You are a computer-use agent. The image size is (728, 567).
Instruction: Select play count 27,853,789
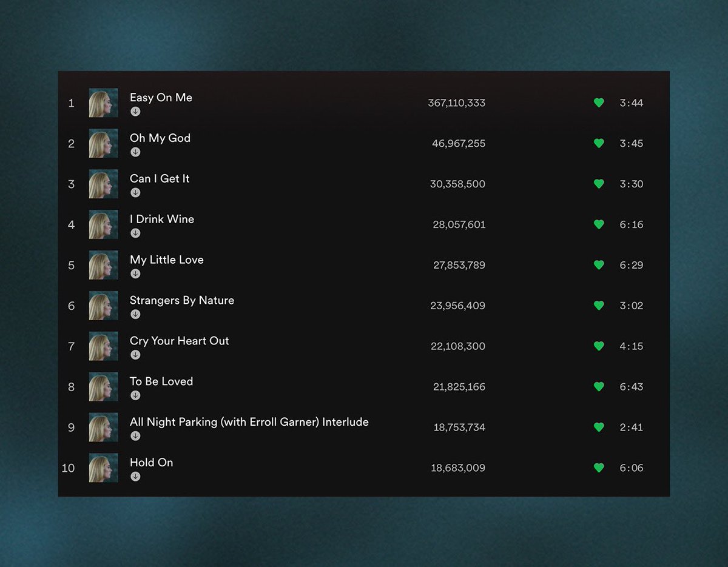click(459, 266)
